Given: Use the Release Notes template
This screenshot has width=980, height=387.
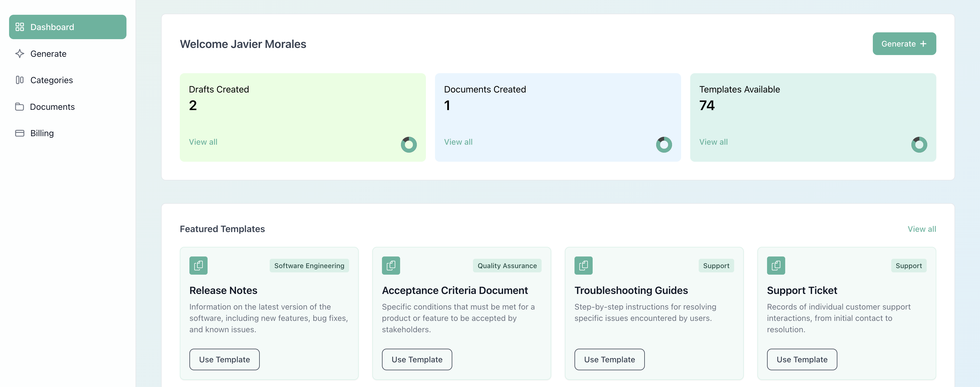Looking at the screenshot, I should point(225,359).
